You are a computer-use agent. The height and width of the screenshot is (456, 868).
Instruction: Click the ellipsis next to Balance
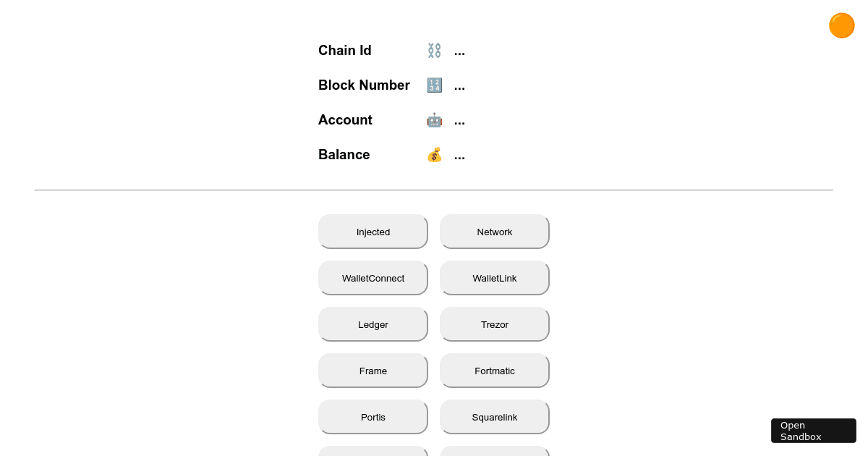(x=459, y=154)
